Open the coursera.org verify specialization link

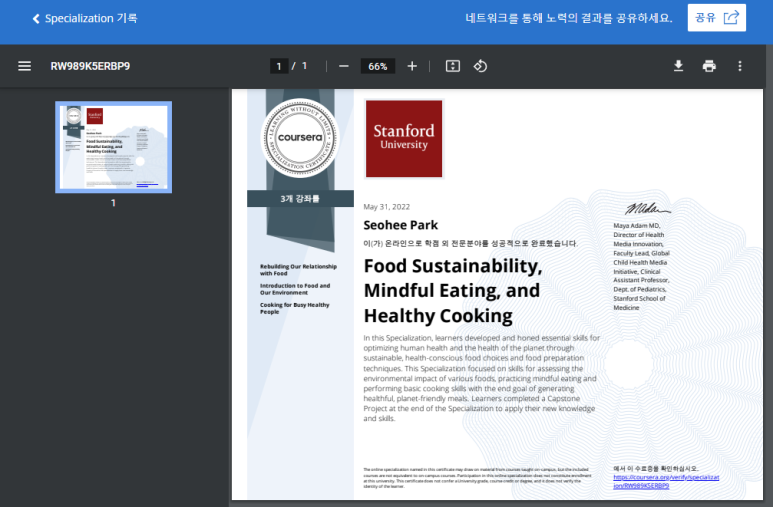coord(666,481)
